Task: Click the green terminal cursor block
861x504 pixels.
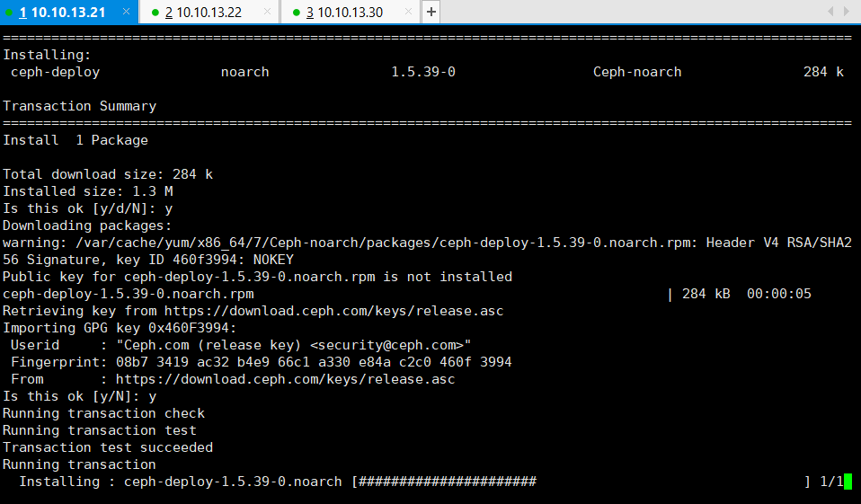Action: pos(848,482)
